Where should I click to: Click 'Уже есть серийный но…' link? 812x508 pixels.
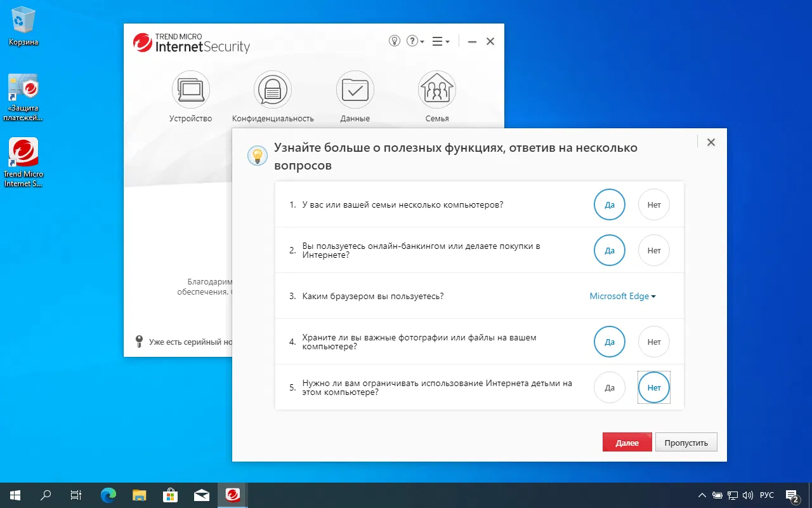[190, 342]
